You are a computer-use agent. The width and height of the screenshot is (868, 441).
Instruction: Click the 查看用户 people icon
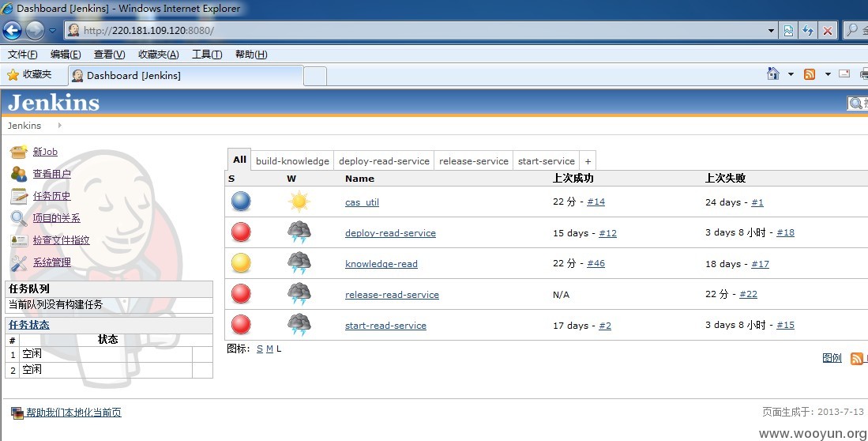(19, 174)
